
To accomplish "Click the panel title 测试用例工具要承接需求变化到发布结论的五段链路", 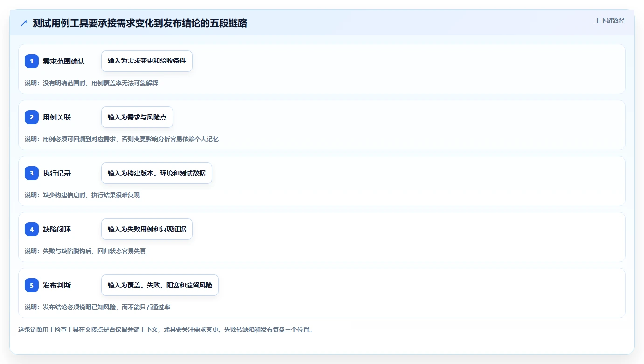I will coord(140,23).
